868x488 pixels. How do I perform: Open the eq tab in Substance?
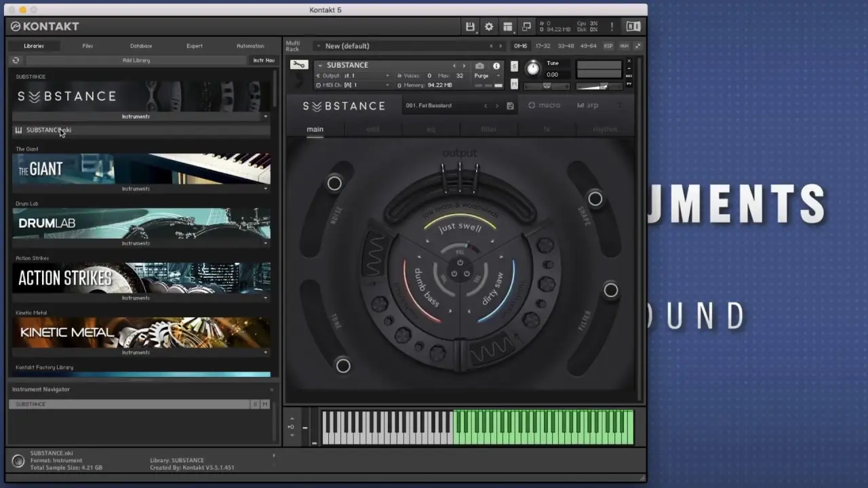431,129
